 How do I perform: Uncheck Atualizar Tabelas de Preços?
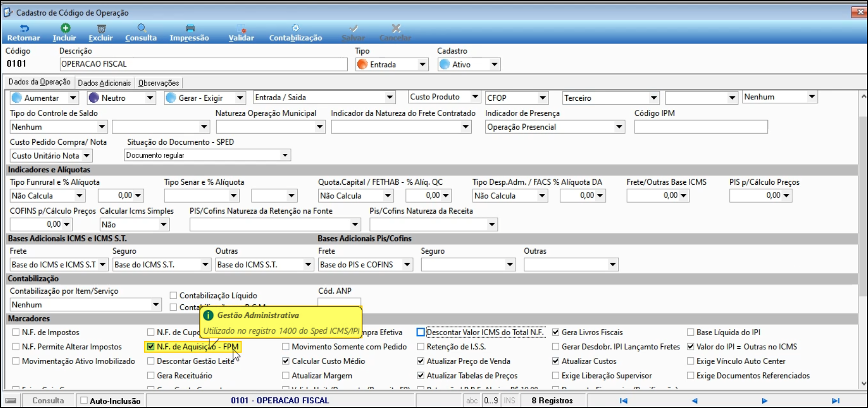click(x=421, y=376)
